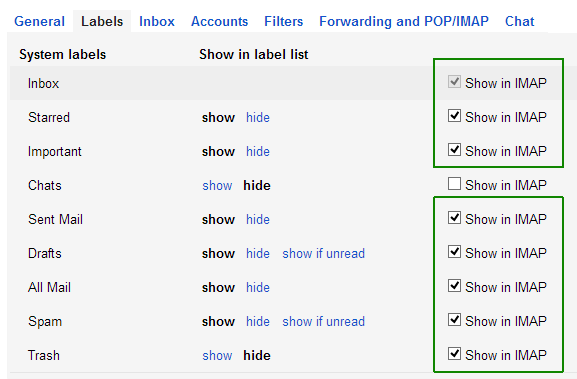Toggle Show in IMAP for Drafts
This screenshot has width=577, height=379.
click(x=454, y=251)
